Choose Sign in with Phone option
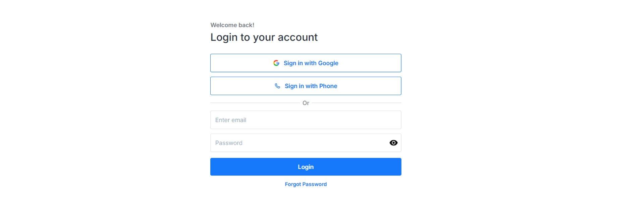Screen dimensions: 644x215 point(306,86)
